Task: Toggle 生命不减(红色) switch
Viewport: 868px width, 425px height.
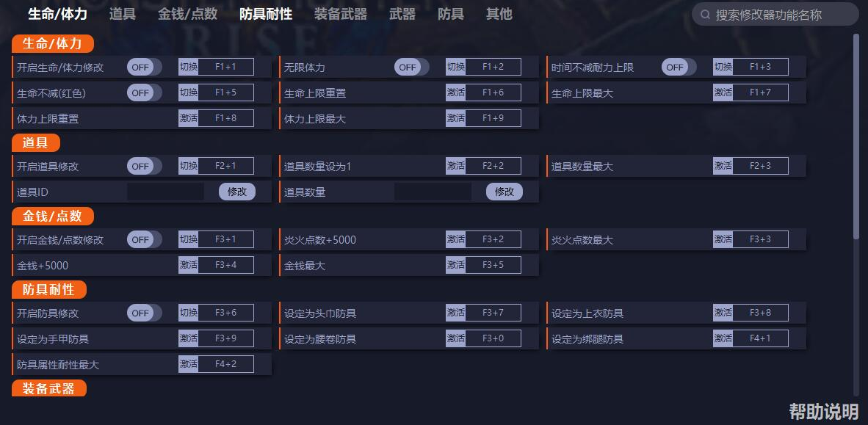Action: click(x=144, y=93)
